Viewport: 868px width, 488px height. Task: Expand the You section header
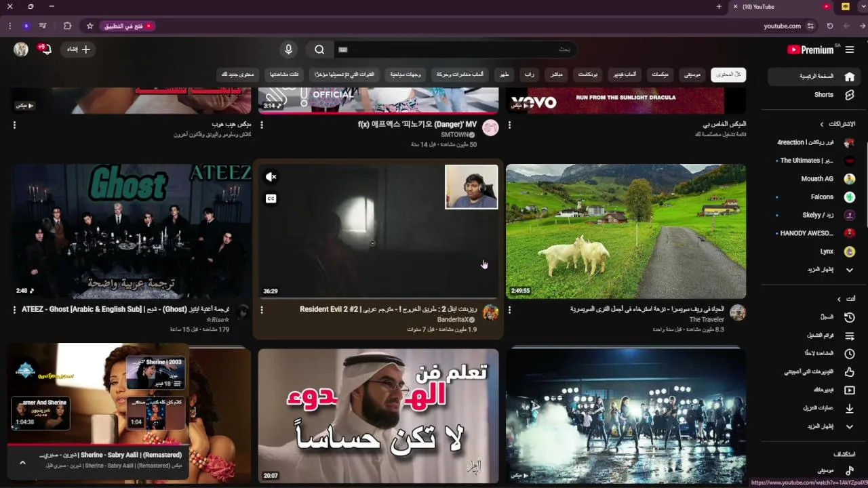coord(846,299)
